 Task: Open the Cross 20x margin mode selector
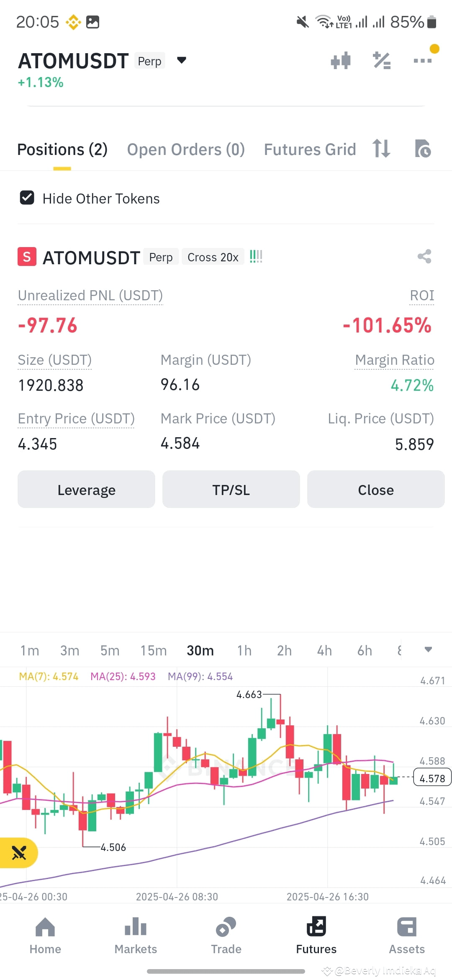(213, 257)
